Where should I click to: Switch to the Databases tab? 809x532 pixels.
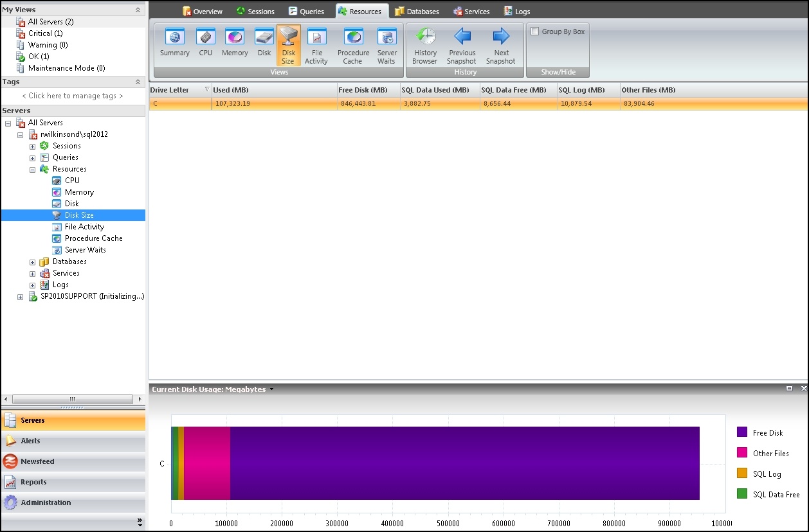417,11
